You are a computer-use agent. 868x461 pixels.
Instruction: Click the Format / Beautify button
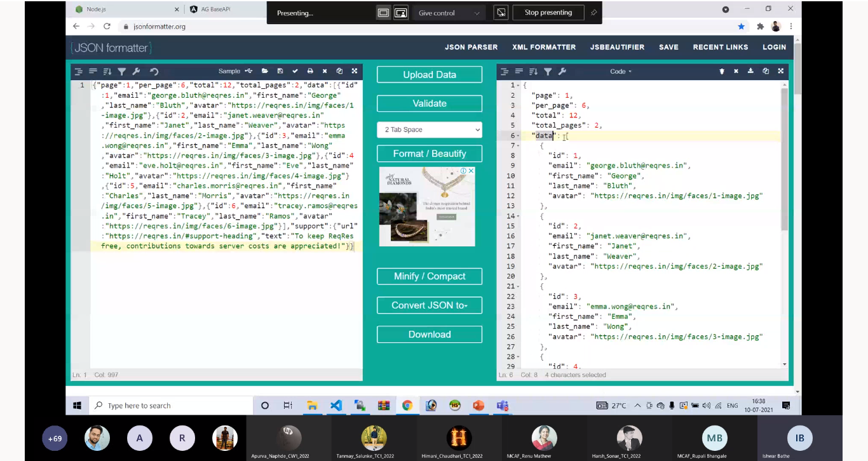(x=430, y=154)
